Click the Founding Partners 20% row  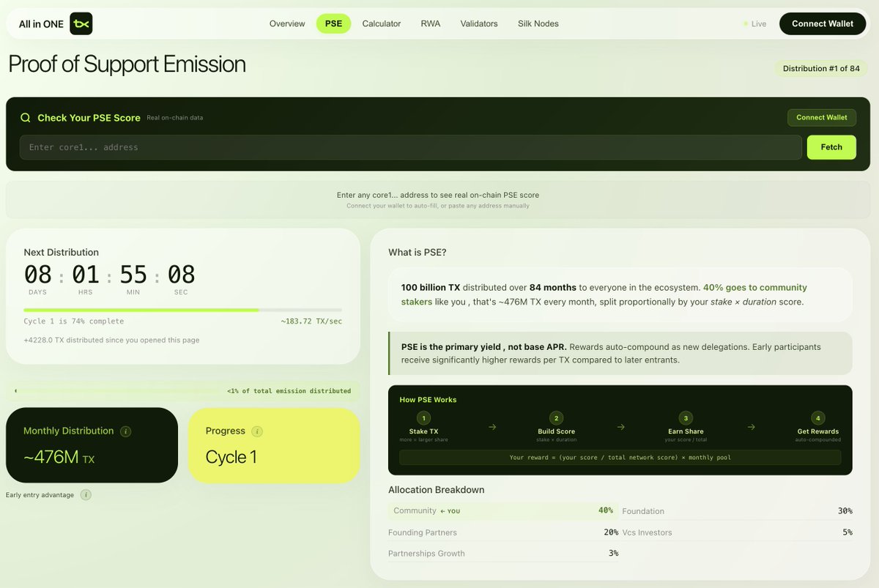coord(503,532)
